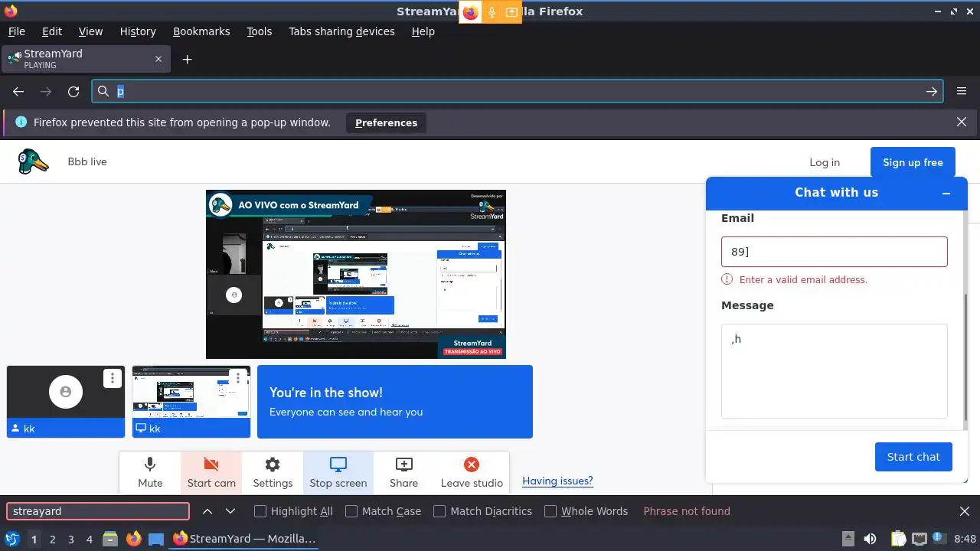Enable Highlight All checkbox
The image size is (980, 551).
click(x=260, y=511)
